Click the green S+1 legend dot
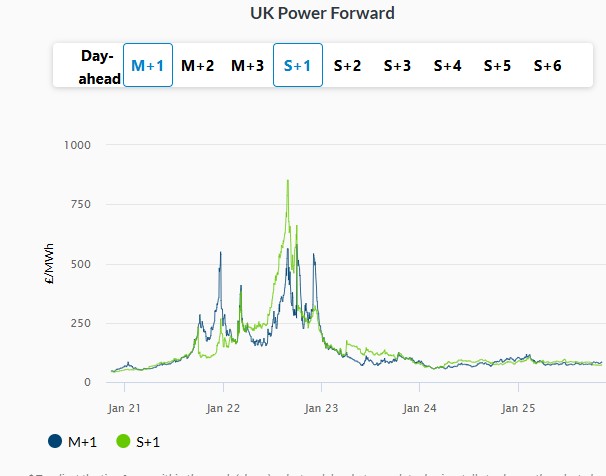This screenshot has height=476, width=606. 124,441
